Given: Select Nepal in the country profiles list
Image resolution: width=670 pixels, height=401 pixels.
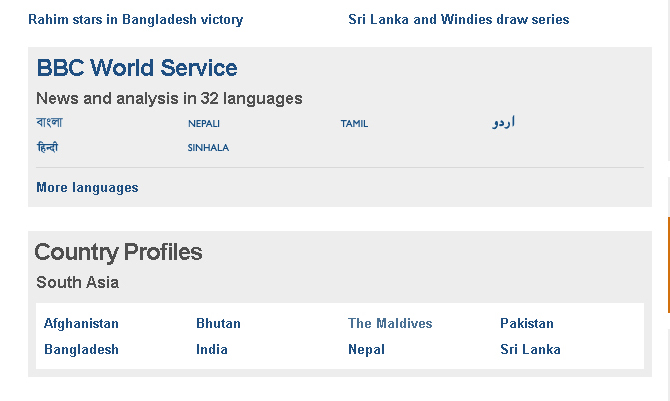Looking at the screenshot, I should [366, 349].
